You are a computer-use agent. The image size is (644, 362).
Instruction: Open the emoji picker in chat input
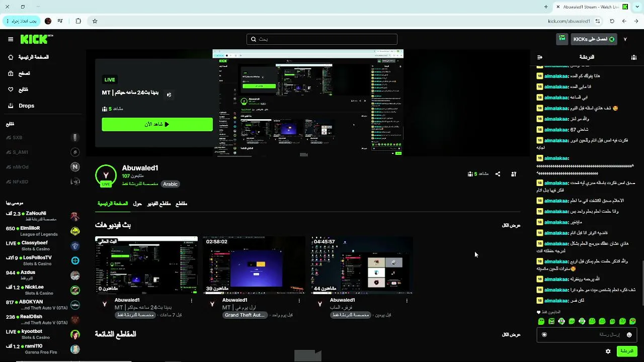629,335
